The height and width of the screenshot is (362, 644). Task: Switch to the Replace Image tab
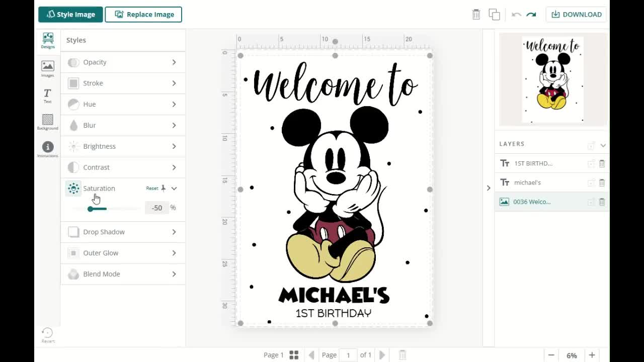[x=143, y=15]
